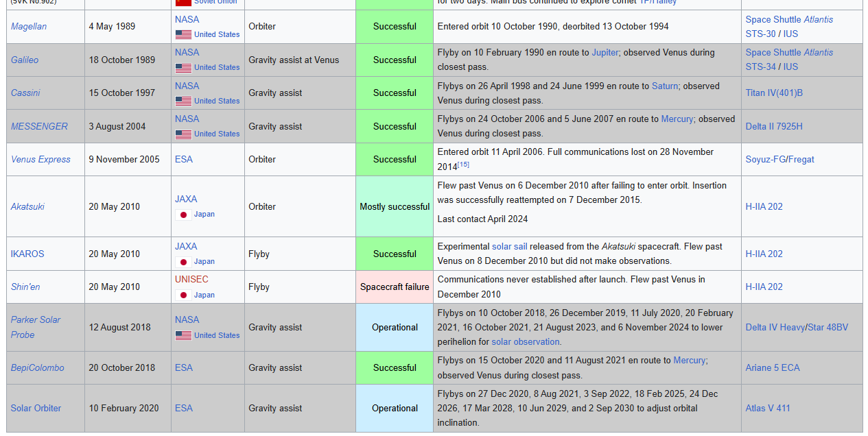
Task: Click NASA link in Magellan row
Action: pos(187,19)
